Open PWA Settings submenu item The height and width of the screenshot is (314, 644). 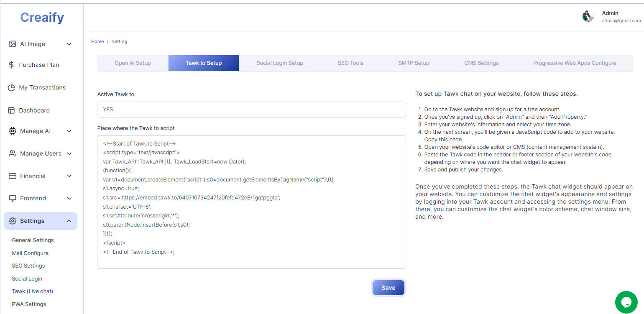pyautogui.click(x=29, y=304)
